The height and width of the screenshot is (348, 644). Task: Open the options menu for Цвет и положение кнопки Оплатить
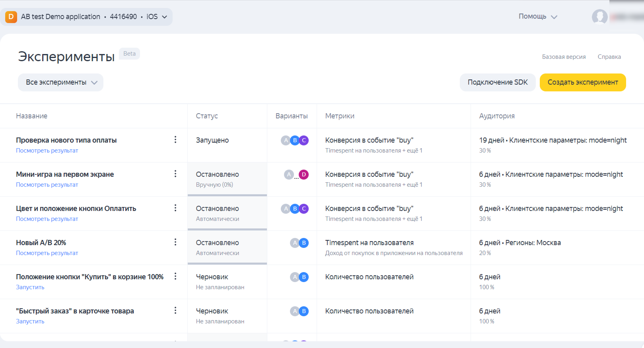click(175, 208)
